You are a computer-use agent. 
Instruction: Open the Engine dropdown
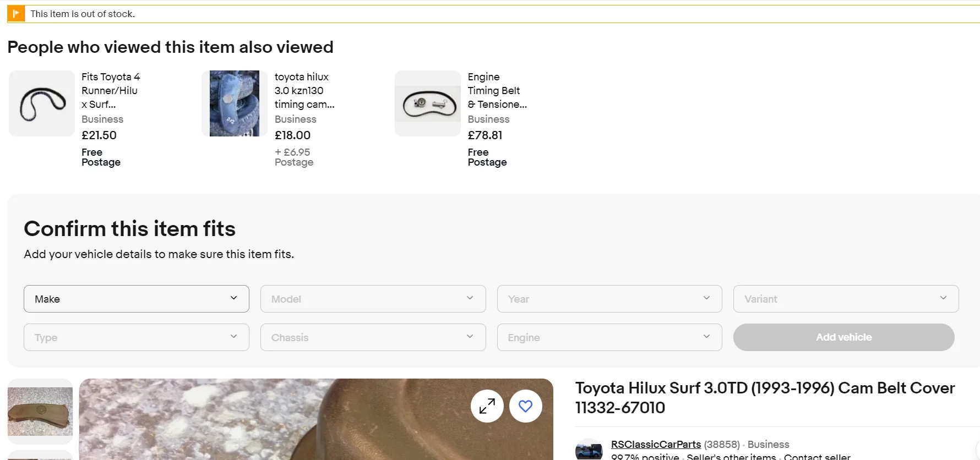(x=609, y=337)
